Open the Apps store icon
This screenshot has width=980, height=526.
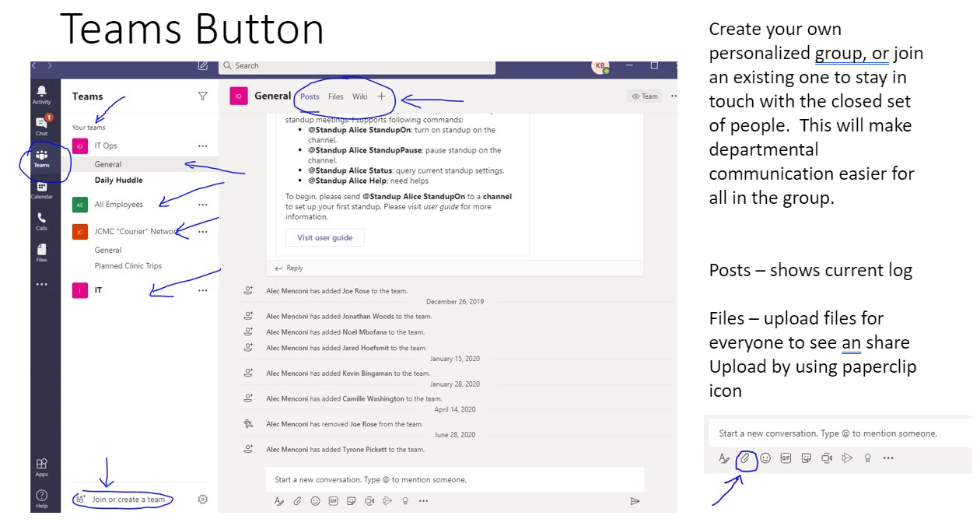pyautogui.click(x=42, y=466)
